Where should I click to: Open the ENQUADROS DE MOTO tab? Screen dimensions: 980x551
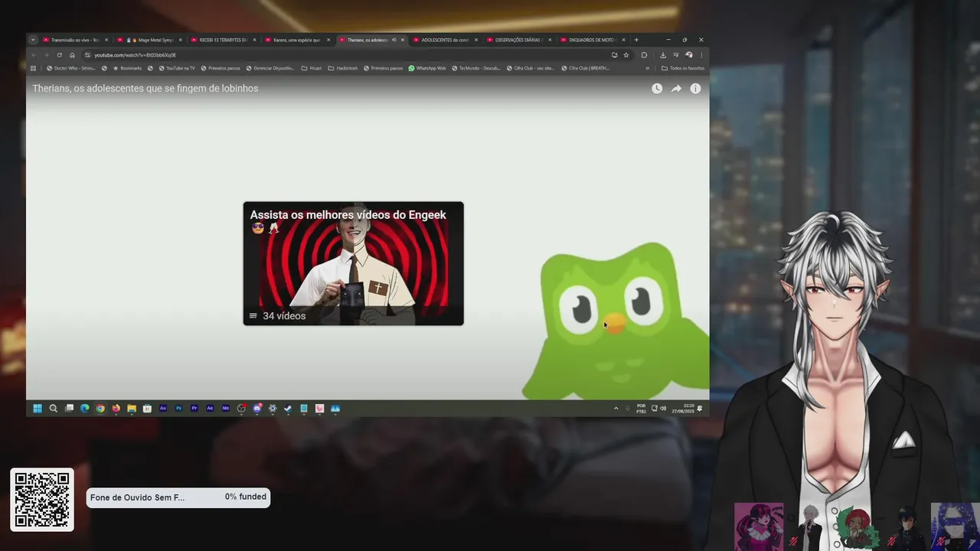click(x=592, y=40)
